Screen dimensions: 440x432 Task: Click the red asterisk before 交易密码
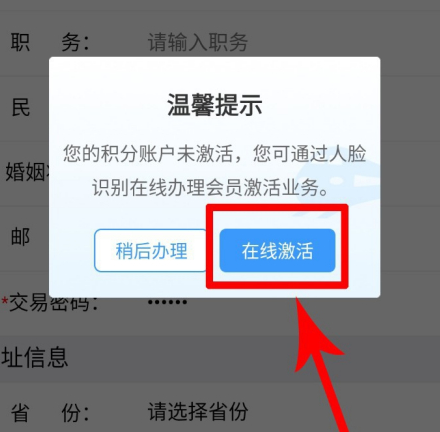tap(5, 301)
